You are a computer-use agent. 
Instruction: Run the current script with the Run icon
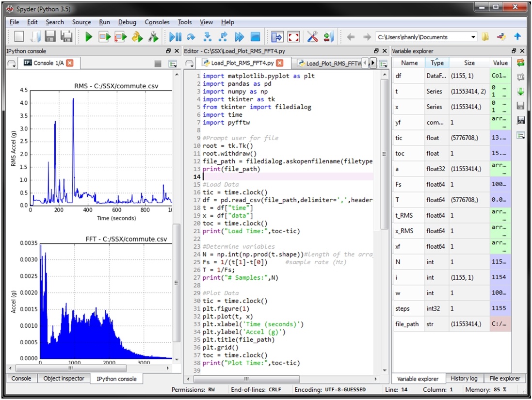coord(89,36)
